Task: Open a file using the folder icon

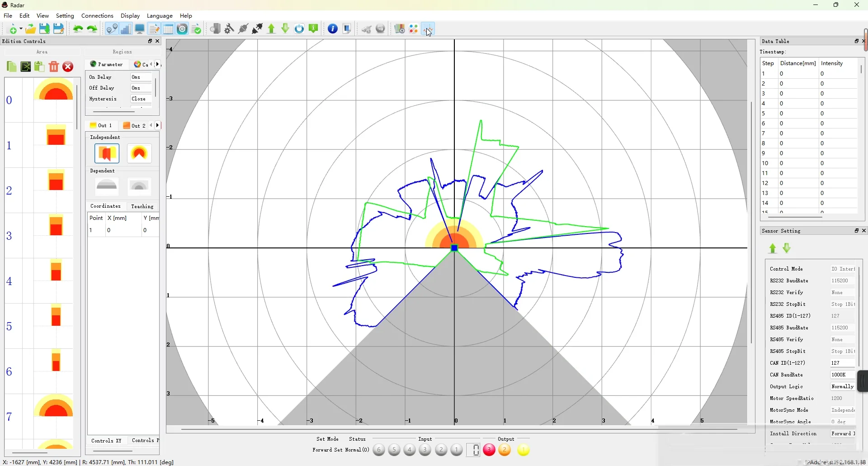Action: (x=30, y=29)
